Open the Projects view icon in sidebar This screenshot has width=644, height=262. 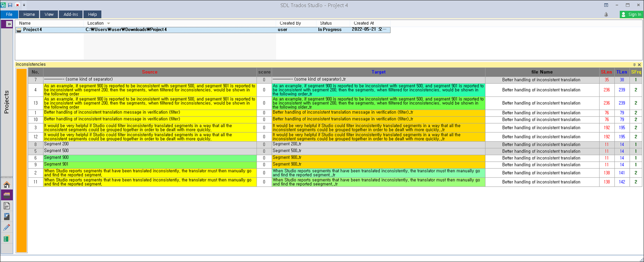(x=6, y=195)
